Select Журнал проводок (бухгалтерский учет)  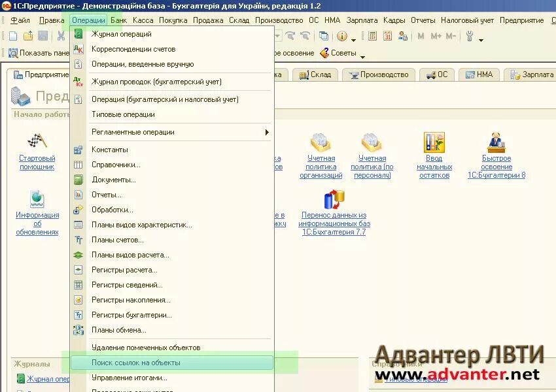pos(172,82)
